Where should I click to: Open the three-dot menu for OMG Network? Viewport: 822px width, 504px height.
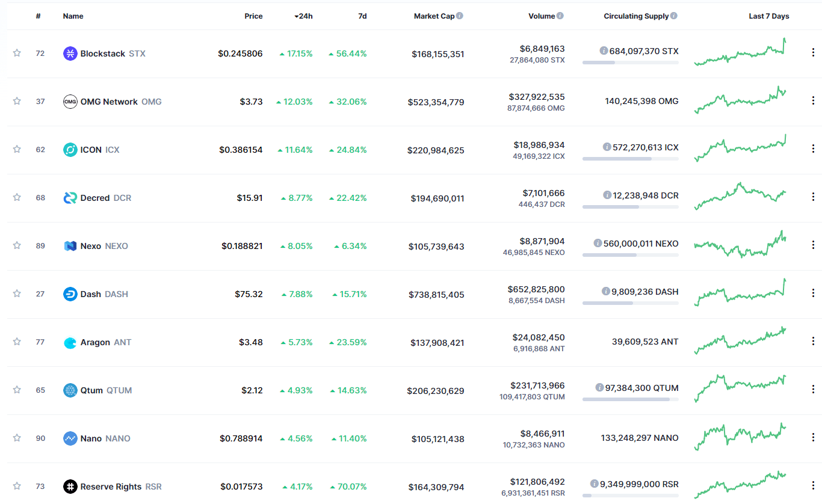pos(813,101)
